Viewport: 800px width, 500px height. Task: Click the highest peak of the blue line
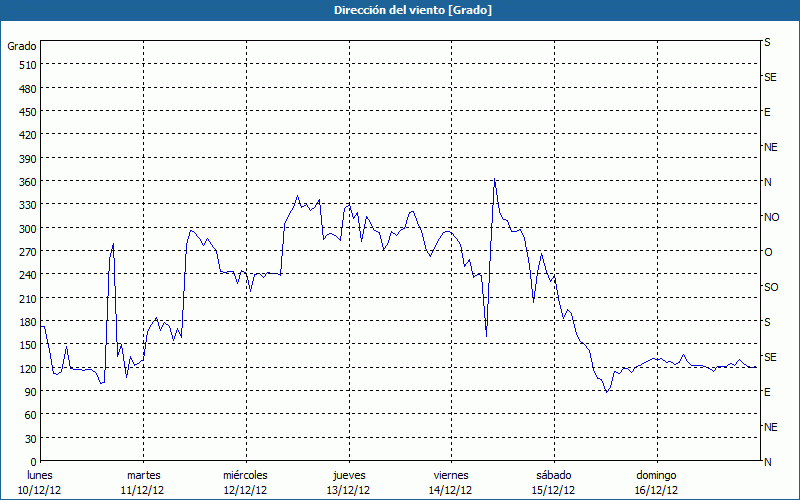coord(494,180)
